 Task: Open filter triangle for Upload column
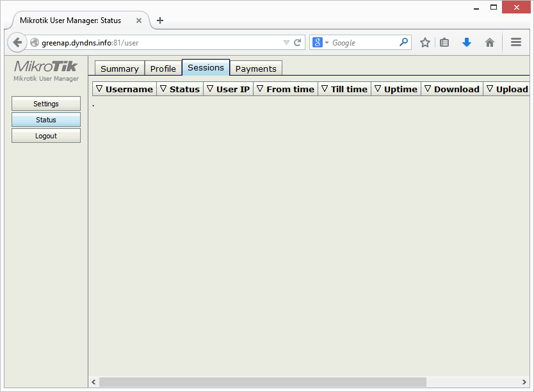tap(490, 88)
